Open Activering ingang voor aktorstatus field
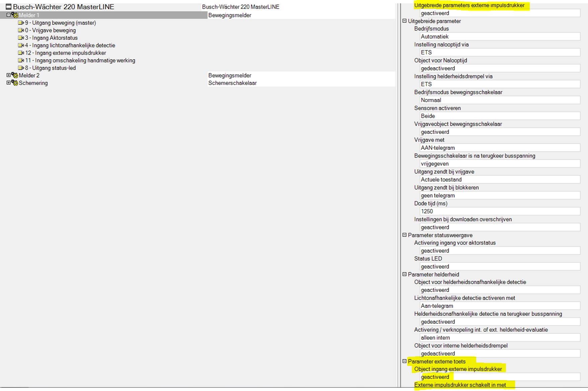This screenshot has width=588, height=391. pos(500,251)
